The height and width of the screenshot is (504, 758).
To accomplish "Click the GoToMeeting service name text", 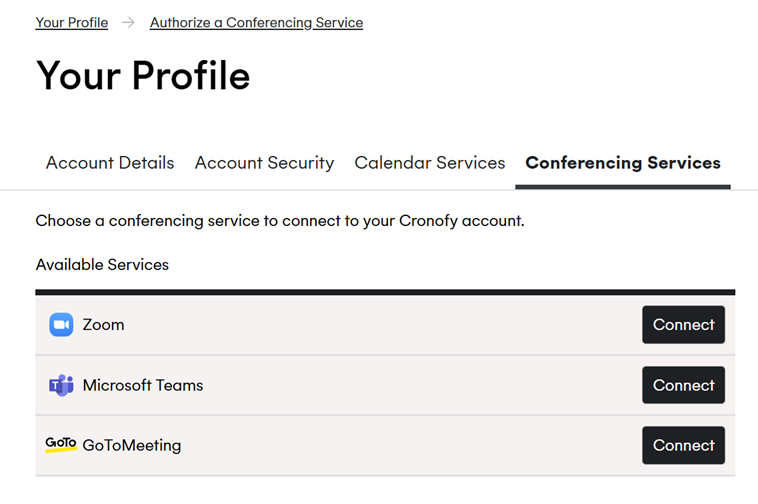I will (x=132, y=445).
